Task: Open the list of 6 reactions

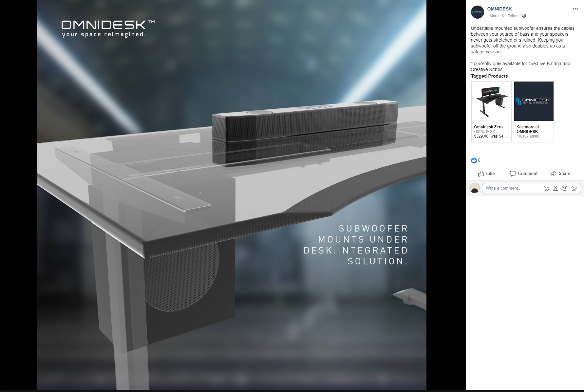Action: pyautogui.click(x=479, y=160)
